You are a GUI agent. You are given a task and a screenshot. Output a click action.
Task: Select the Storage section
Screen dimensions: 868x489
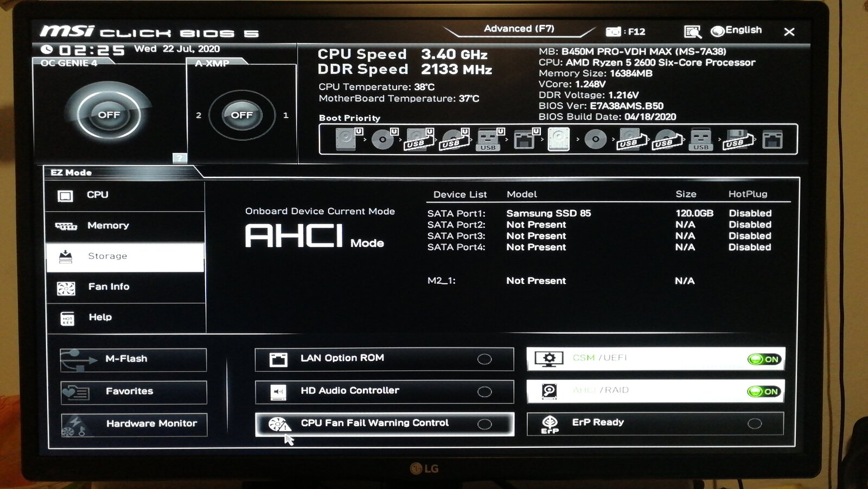125,257
